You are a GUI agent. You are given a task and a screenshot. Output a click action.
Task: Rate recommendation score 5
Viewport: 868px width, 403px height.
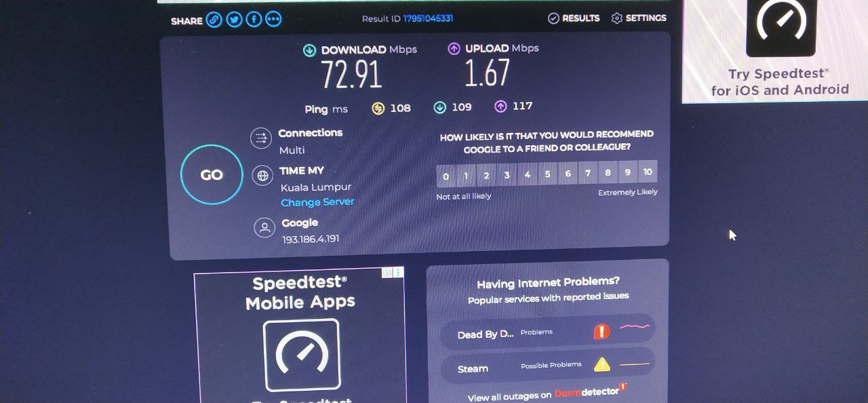(x=547, y=174)
